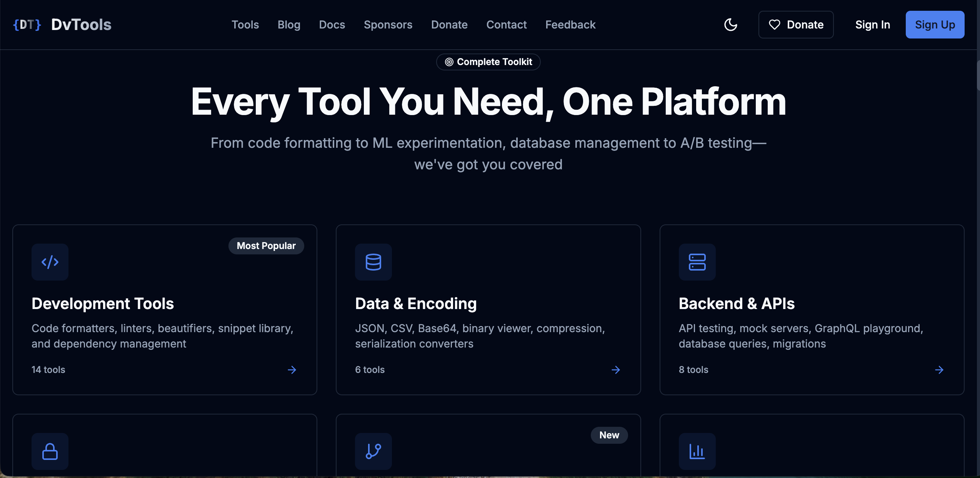
Task: Open Backend & APIs using the arrow
Action: click(x=939, y=369)
